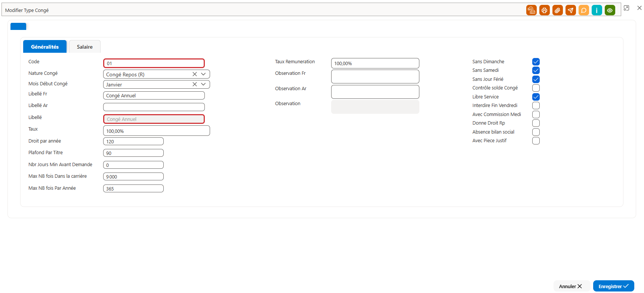Viewport: 644px width, 293px height.
Task: Click the multiple printers icon
Action: (x=531, y=10)
